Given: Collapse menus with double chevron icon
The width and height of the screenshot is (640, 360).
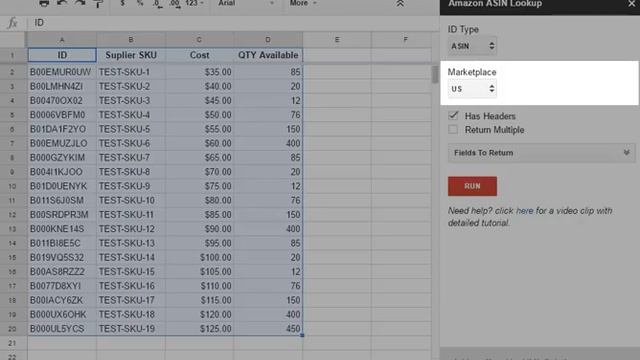Looking at the screenshot, I should [400, 4].
